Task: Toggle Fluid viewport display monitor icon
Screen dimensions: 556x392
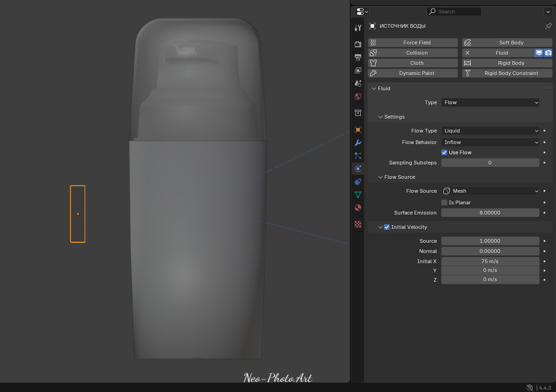Action: tap(539, 53)
